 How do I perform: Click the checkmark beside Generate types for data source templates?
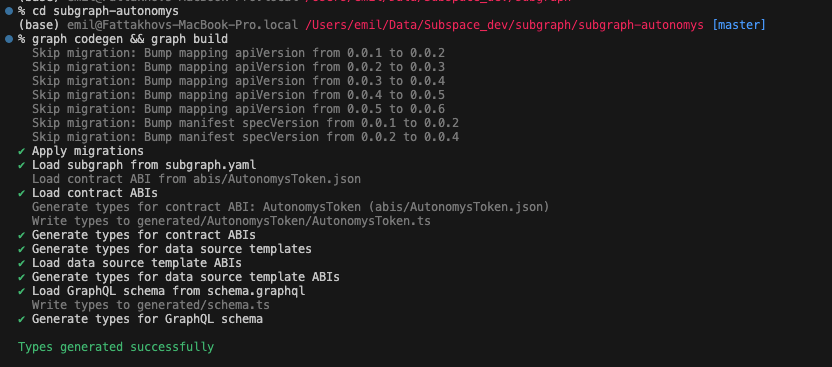(22, 249)
